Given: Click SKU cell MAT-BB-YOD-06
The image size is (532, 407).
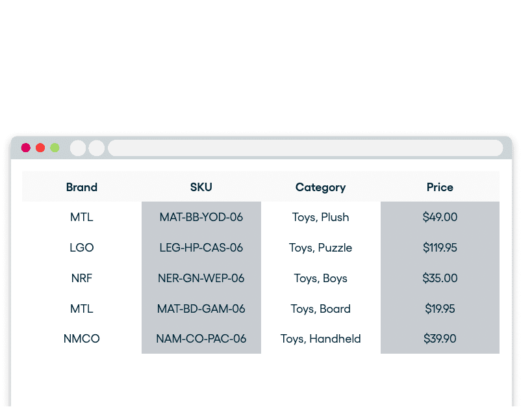Looking at the screenshot, I should (201, 217).
